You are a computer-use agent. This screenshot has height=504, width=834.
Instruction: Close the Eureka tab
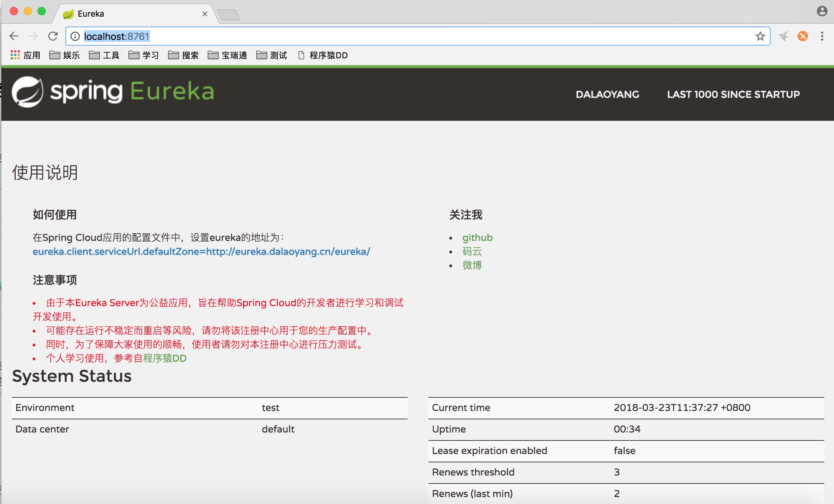coord(205,14)
